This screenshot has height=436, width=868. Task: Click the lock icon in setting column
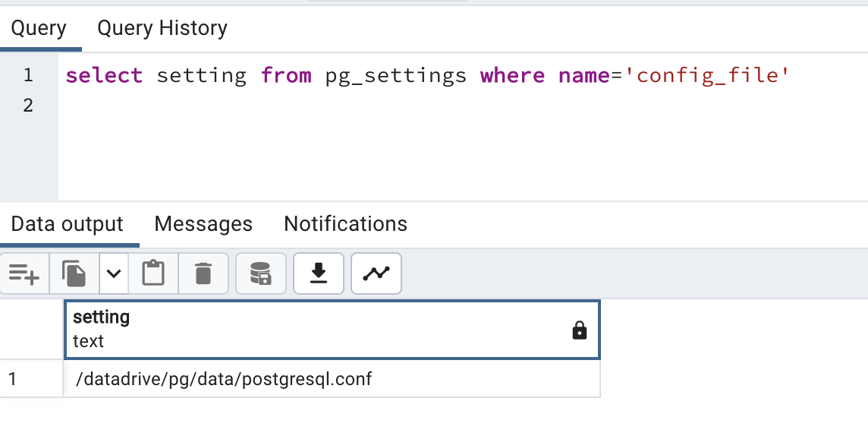point(580,330)
